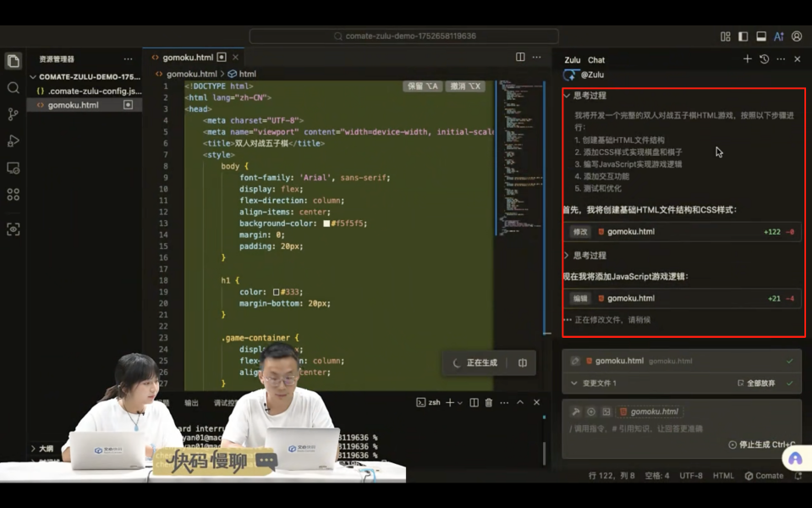
Task: Open the Run and Debug view
Action: point(14,141)
